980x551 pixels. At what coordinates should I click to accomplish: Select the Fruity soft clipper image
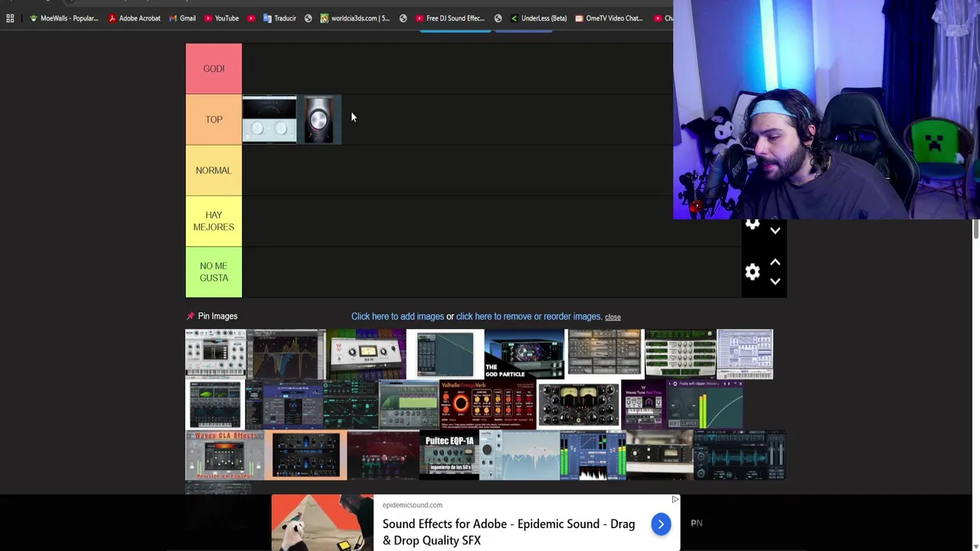pos(704,405)
